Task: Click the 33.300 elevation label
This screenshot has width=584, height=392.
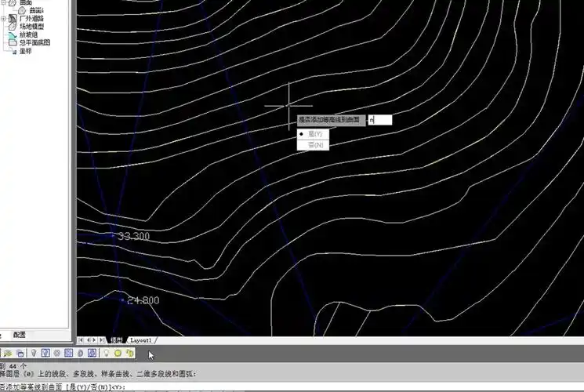Action: (x=132, y=236)
